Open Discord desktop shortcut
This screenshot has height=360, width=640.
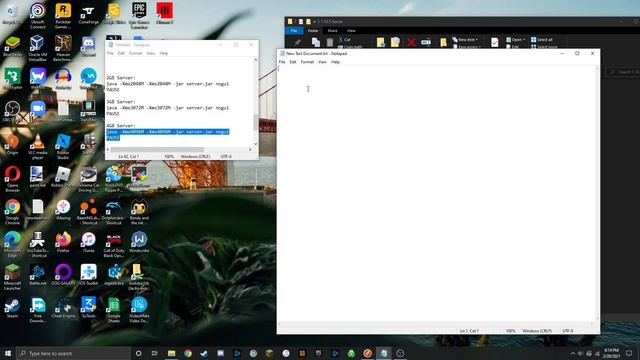[x=89, y=47]
